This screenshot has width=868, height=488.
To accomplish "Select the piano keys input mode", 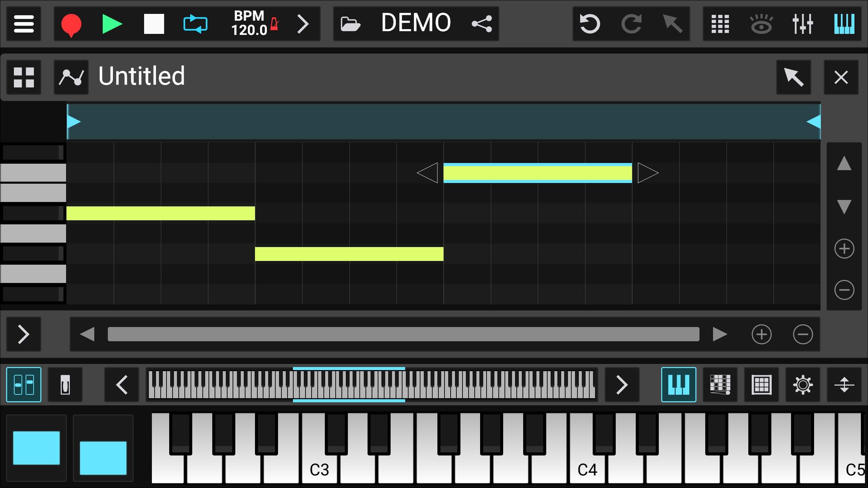I will (679, 385).
